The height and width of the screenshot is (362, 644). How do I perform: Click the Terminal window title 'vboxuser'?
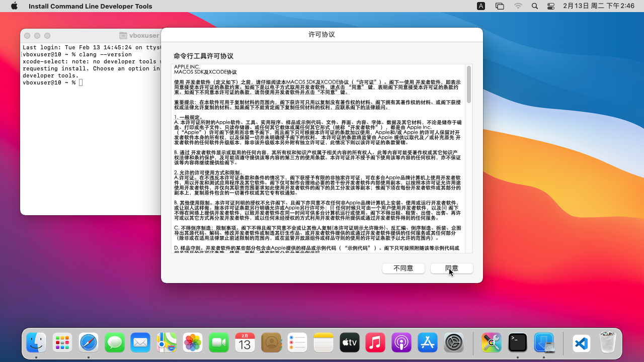click(x=144, y=36)
